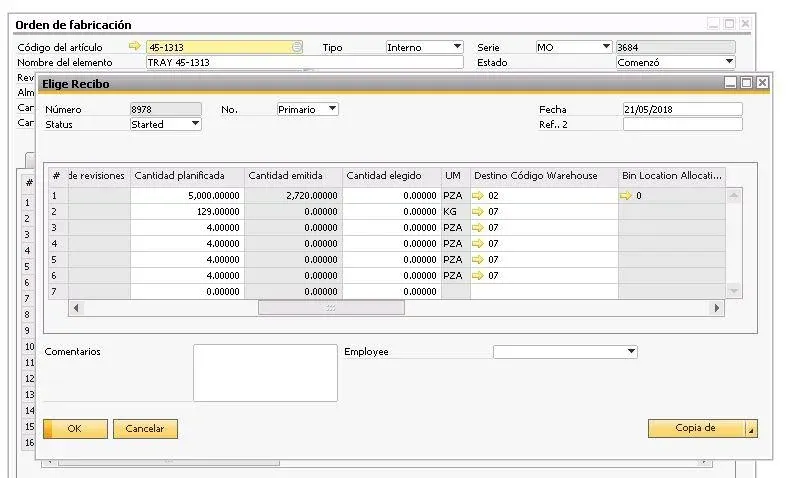Click Bin Location link arrow in row 1
Viewport: 789px width, 478px height.
click(x=625, y=196)
